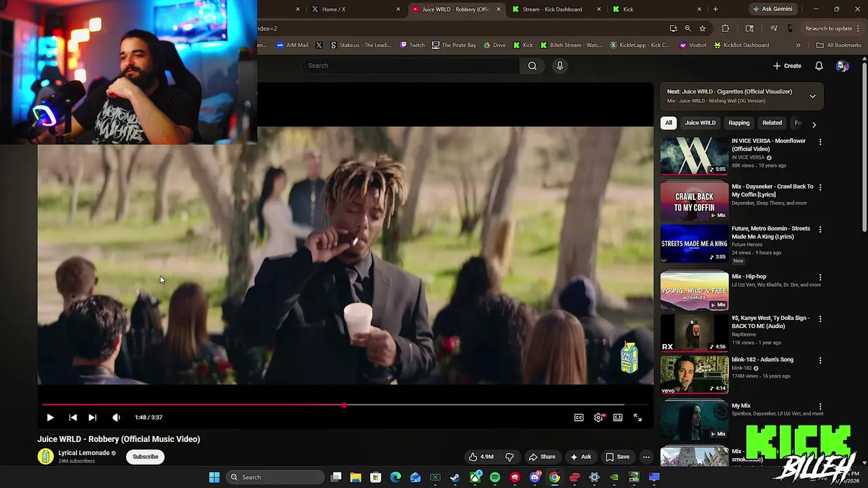
Task: Skip to next video
Action: (92, 418)
